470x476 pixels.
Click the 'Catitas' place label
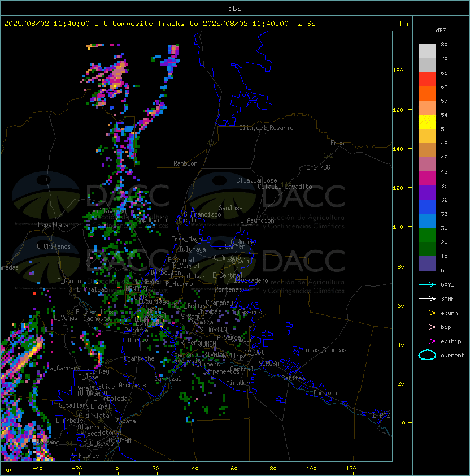293,378
